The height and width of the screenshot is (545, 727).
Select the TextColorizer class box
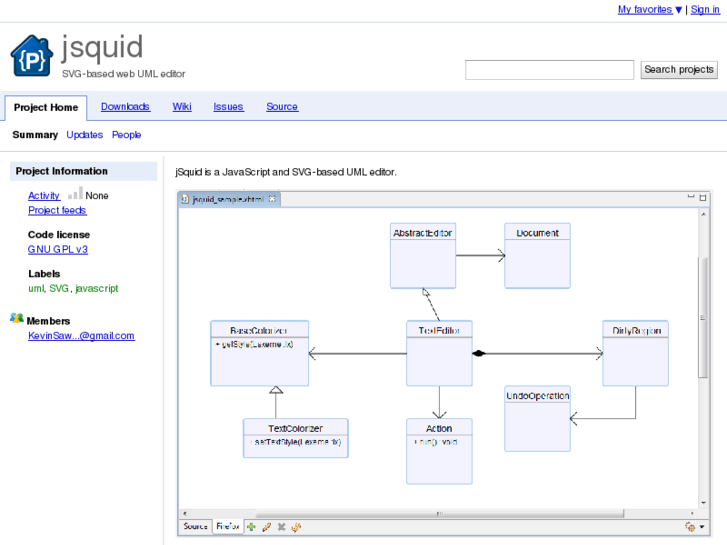pyautogui.click(x=296, y=438)
